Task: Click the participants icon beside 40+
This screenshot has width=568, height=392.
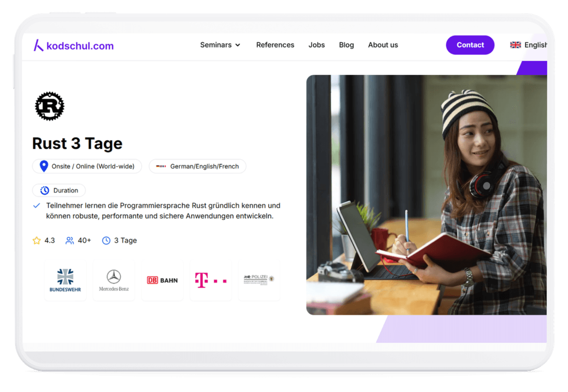Action: coord(69,240)
